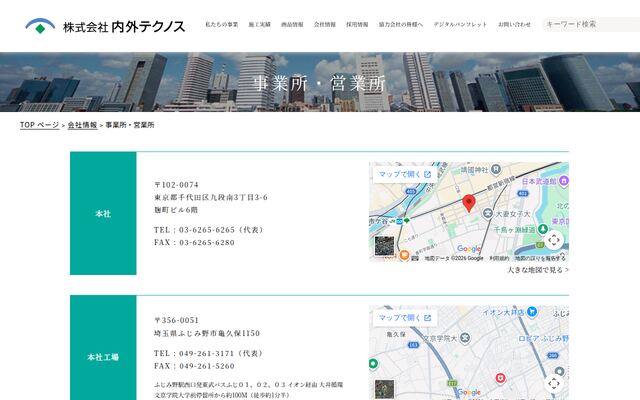Open the 商品情報 menu item
The width and height of the screenshot is (640, 400).
[x=292, y=24]
